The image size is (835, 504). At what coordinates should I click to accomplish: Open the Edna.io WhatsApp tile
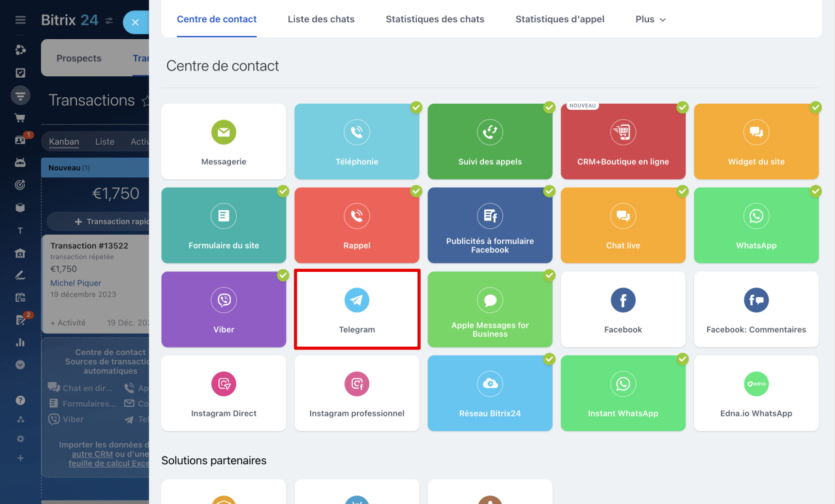[x=756, y=393]
